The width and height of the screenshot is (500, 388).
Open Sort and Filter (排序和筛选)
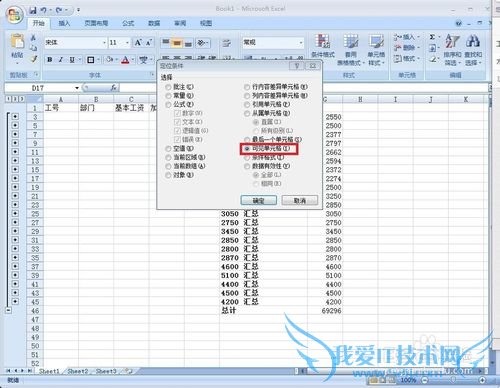452,49
